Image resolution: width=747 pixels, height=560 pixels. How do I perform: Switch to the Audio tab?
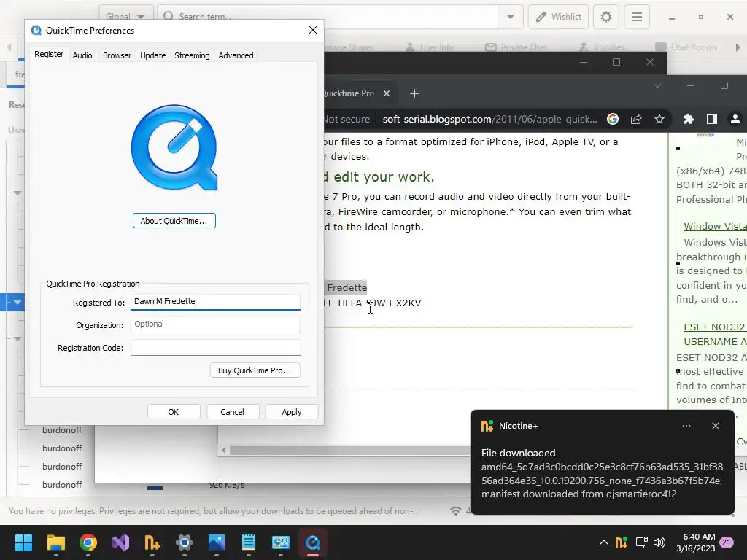point(82,55)
